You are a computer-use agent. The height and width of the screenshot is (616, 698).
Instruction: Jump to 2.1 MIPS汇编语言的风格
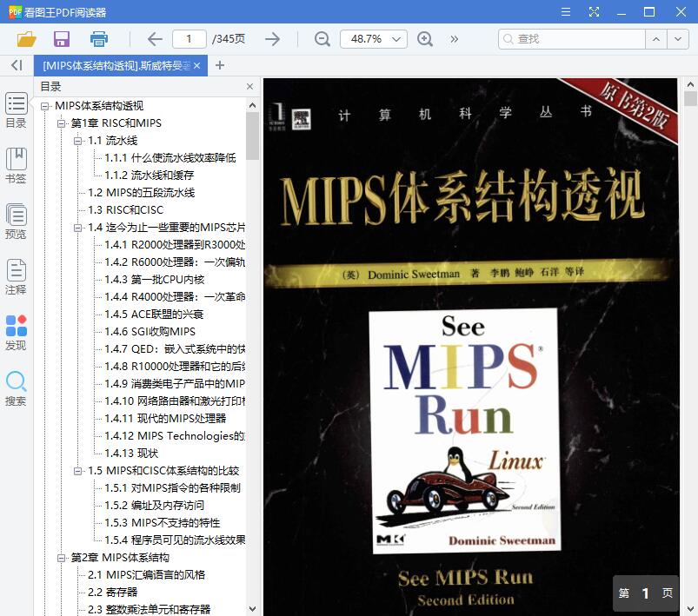[x=146, y=574]
